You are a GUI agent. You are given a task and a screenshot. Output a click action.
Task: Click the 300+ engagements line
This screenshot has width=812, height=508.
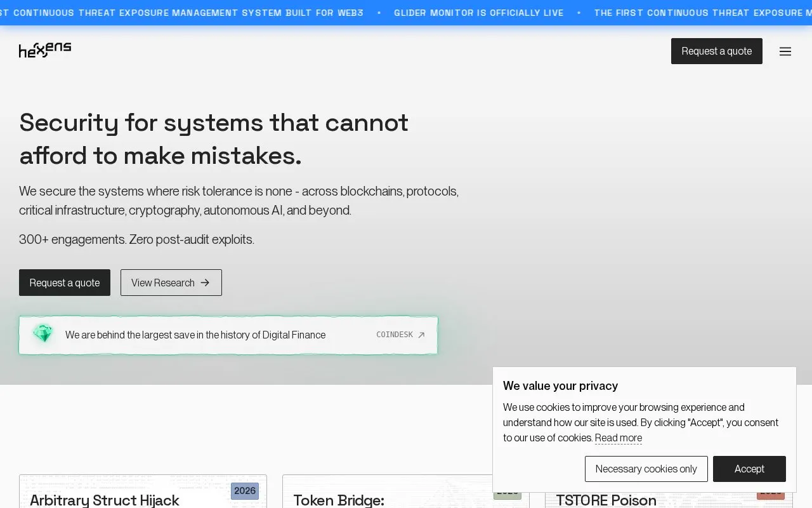pos(136,239)
